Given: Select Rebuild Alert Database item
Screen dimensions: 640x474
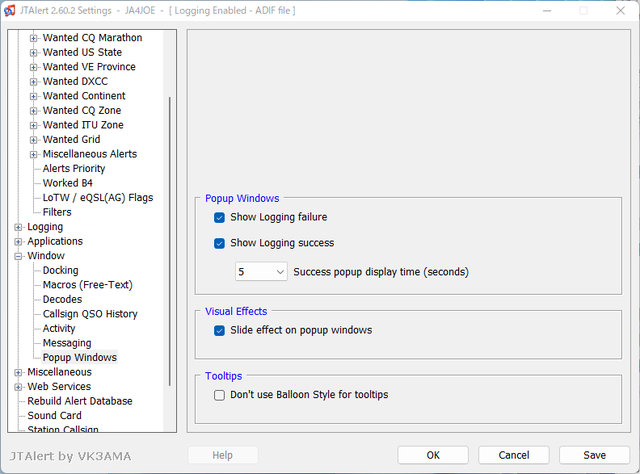Looking at the screenshot, I should [80, 401].
